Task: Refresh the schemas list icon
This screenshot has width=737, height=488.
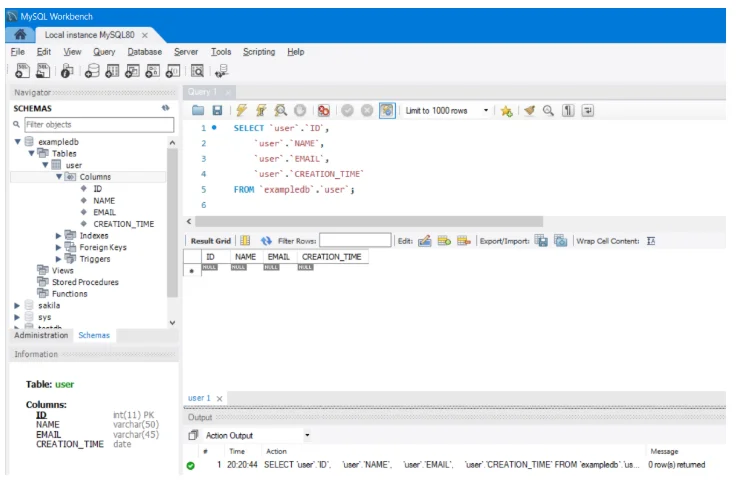Action: click(165, 108)
